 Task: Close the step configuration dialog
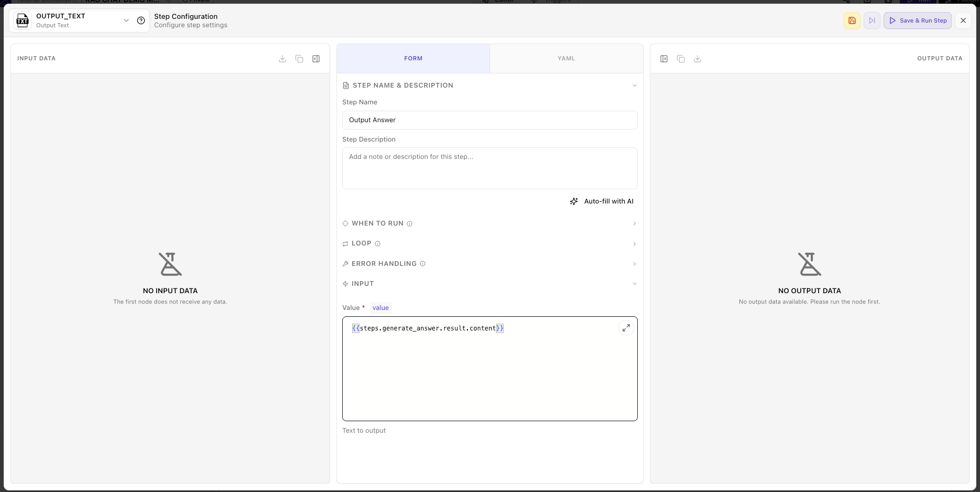pos(963,20)
